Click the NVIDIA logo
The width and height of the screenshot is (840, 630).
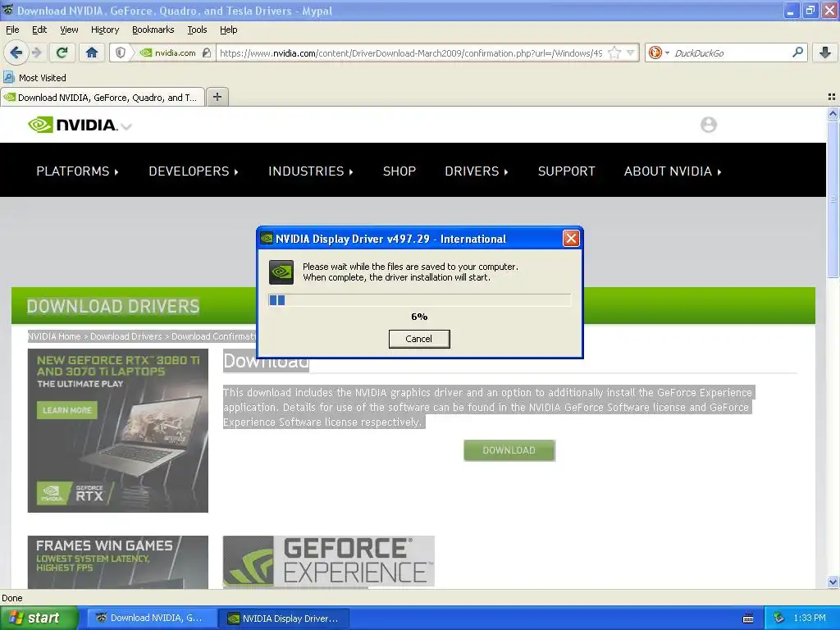(x=72, y=125)
